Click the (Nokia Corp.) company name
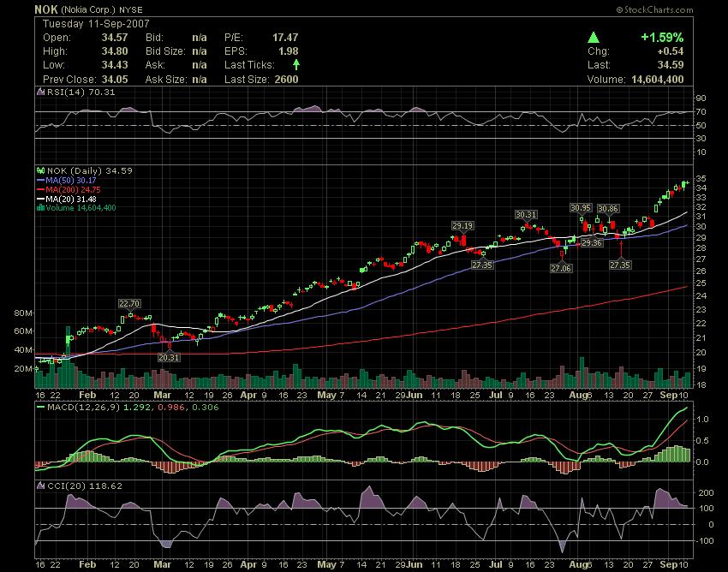The width and height of the screenshot is (728, 572). pyautogui.click(x=88, y=9)
